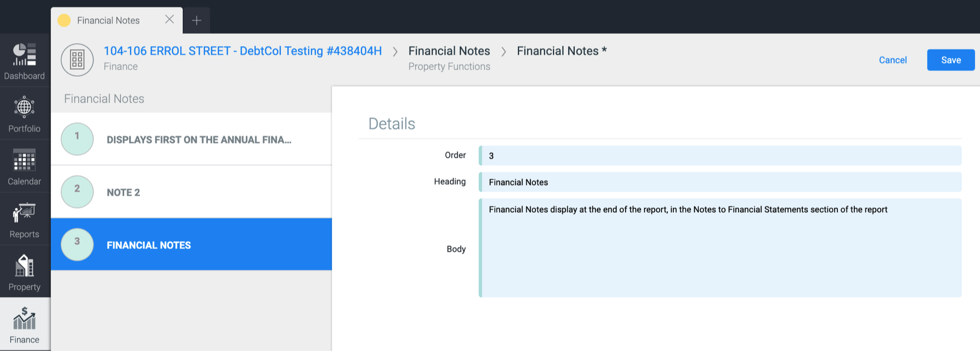Click the yellow circle tab icon

[x=64, y=20]
